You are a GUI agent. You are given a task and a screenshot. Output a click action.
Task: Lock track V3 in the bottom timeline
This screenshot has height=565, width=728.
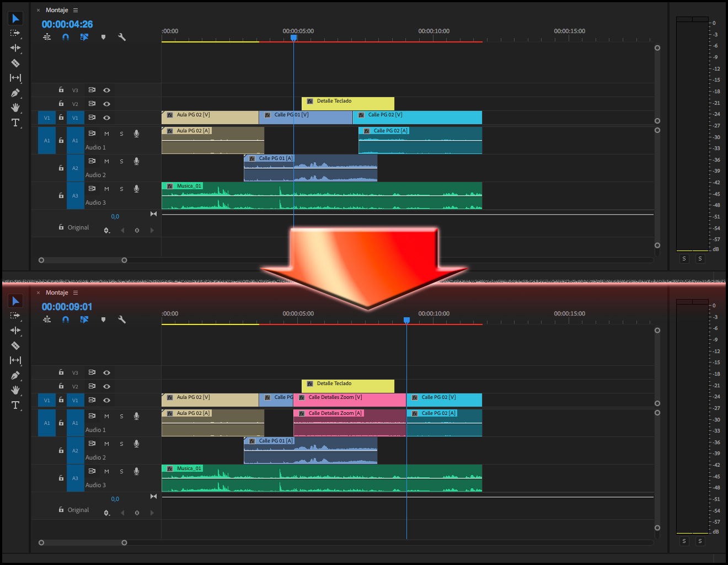tap(61, 372)
